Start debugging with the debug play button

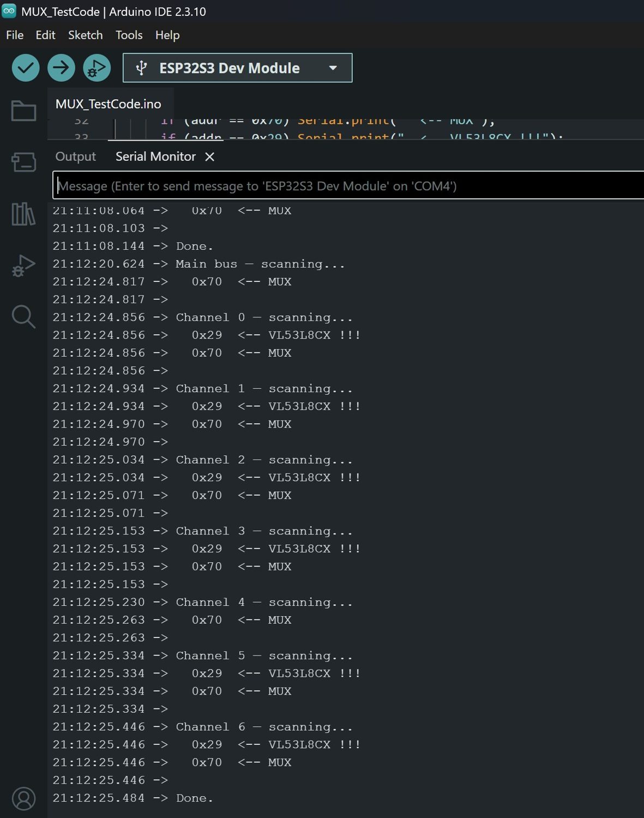pos(97,68)
